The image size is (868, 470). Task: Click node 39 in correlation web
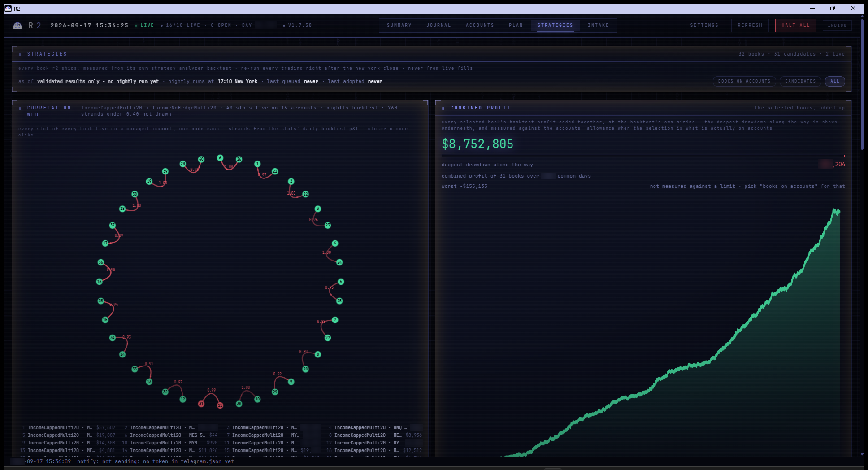165,171
